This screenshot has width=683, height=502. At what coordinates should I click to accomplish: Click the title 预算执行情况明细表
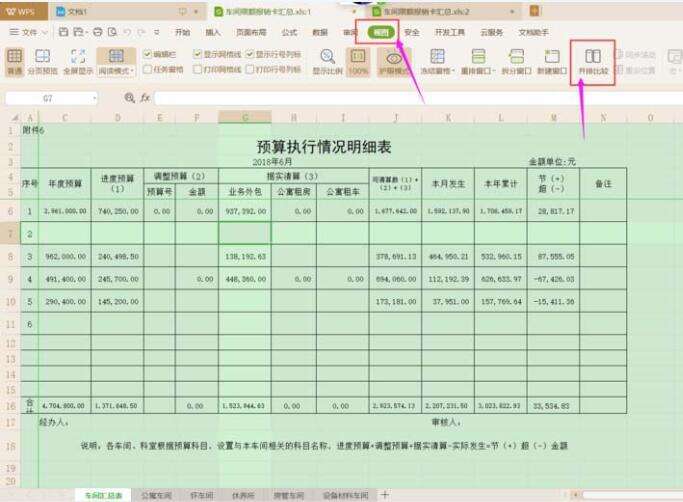click(x=324, y=147)
